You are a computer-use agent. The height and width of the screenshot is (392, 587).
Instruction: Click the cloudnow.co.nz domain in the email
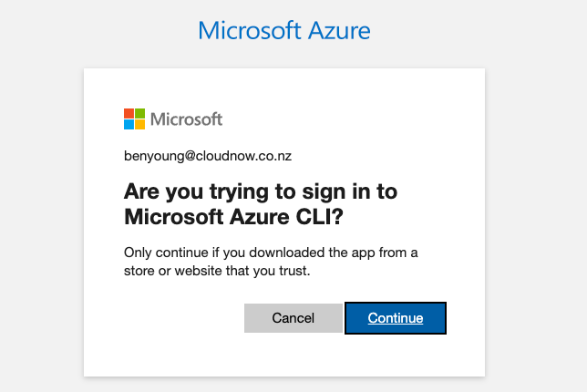[x=243, y=156]
